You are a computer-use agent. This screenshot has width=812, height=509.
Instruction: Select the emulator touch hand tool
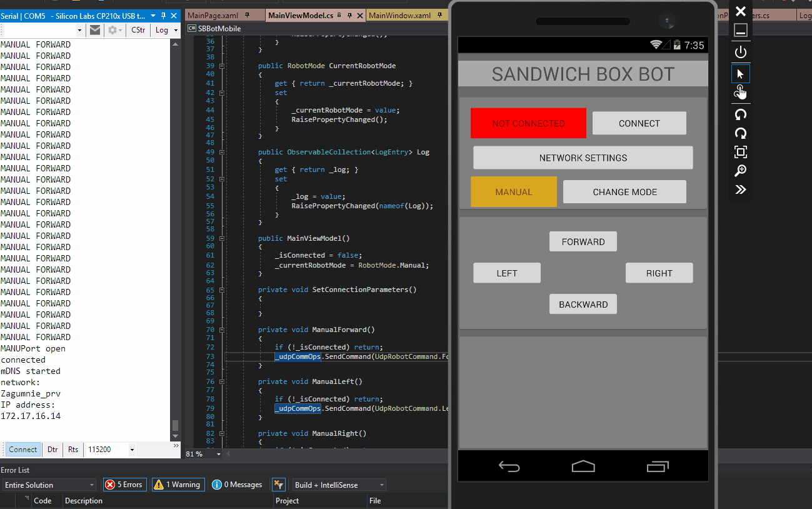740,93
